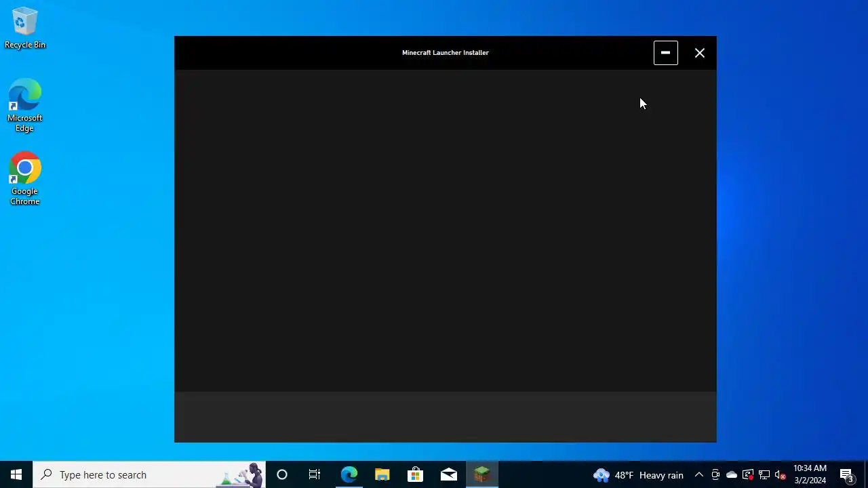
Task: Minimize the Minecraft Launcher Installer window
Action: pyautogui.click(x=665, y=53)
